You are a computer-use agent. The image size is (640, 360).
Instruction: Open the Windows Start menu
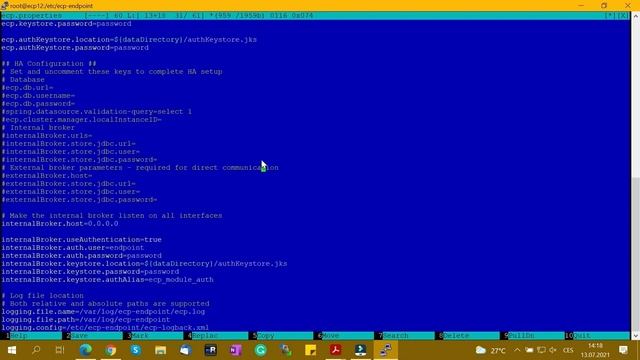11,350
